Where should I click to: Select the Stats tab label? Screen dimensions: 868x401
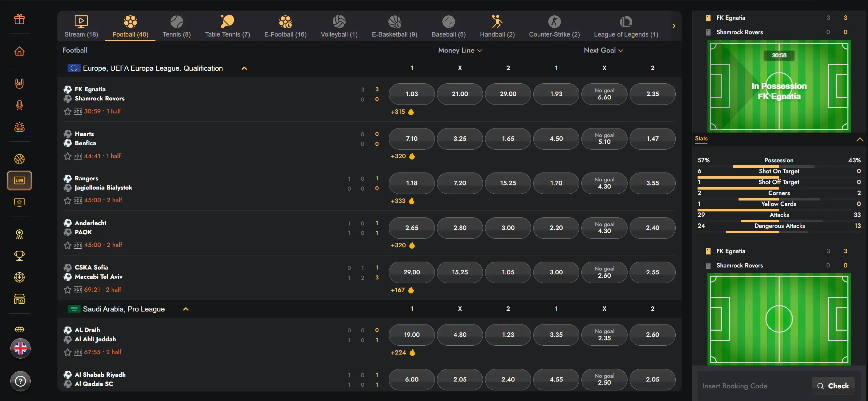[x=701, y=139]
